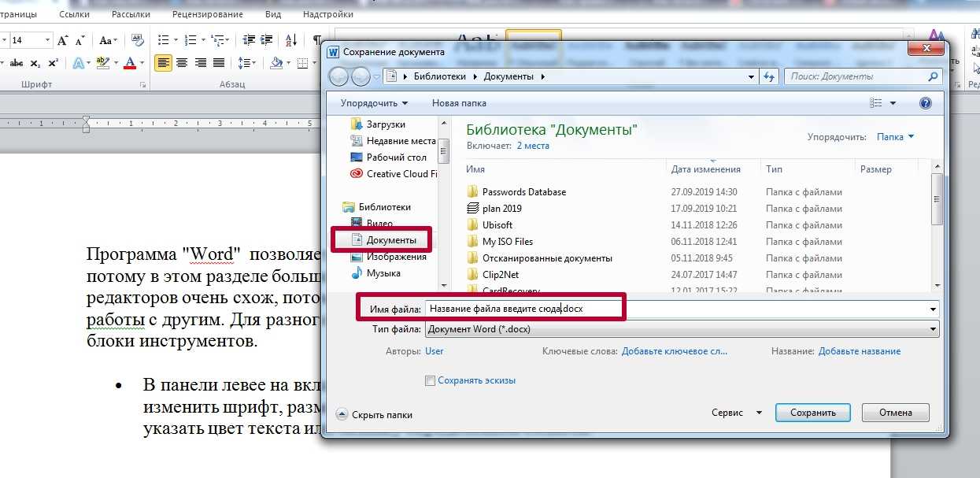Click the sort A-Я icon
Screen dimensions: 980x478
point(290,40)
